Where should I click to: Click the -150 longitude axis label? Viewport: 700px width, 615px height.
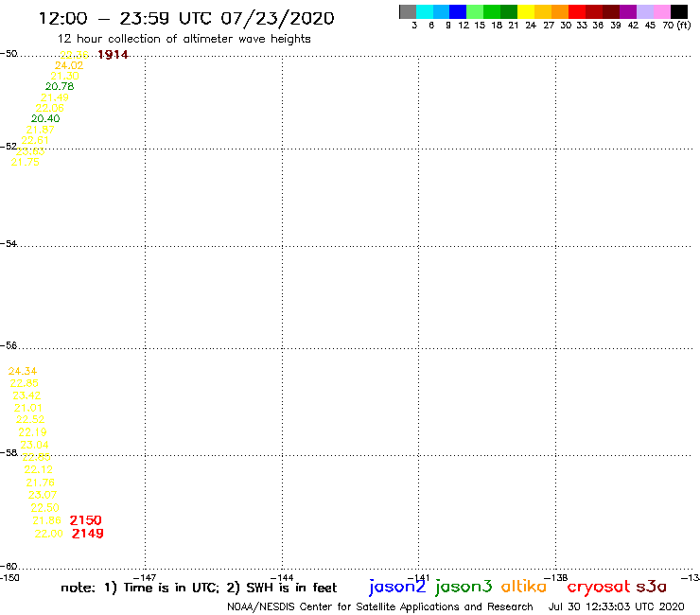pos(9,578)
